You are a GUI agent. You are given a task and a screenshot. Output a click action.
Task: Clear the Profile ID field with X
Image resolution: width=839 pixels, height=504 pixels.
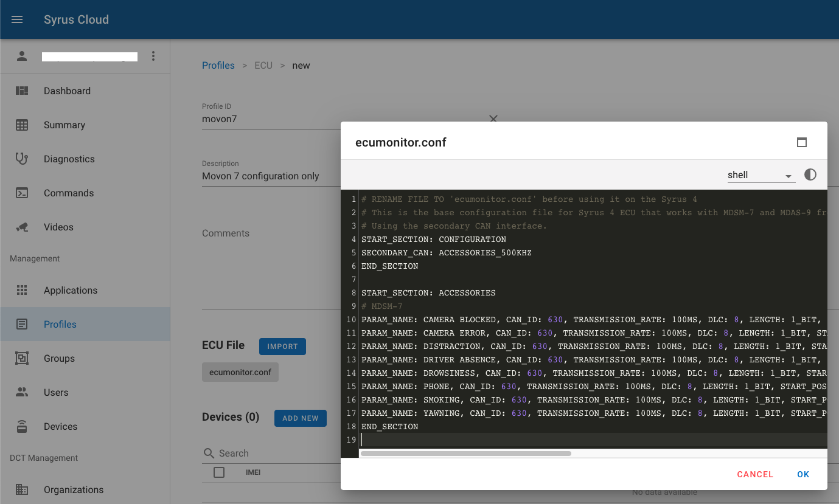[493, 119]
